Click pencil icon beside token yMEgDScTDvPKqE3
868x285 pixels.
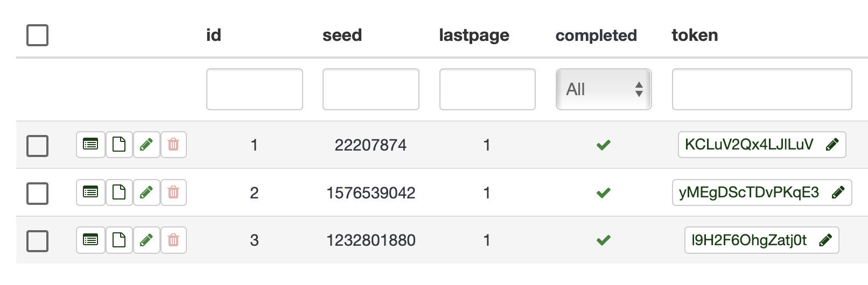(838, 193)
